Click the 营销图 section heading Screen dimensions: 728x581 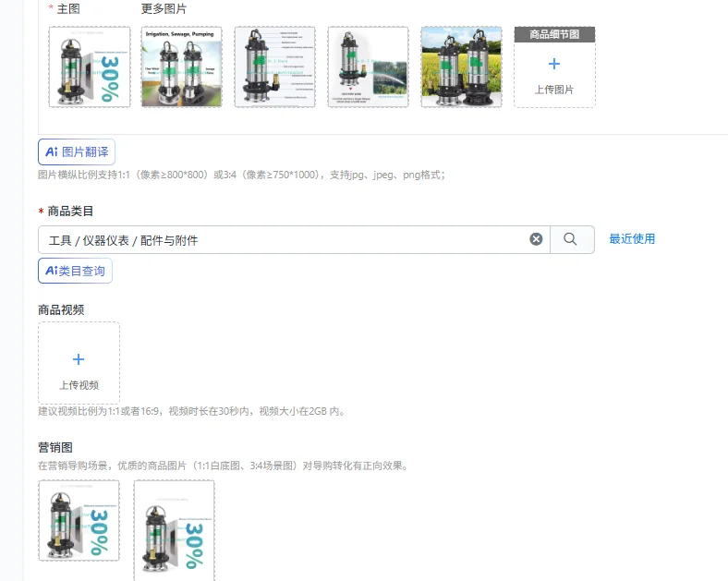tap(55, 447)
